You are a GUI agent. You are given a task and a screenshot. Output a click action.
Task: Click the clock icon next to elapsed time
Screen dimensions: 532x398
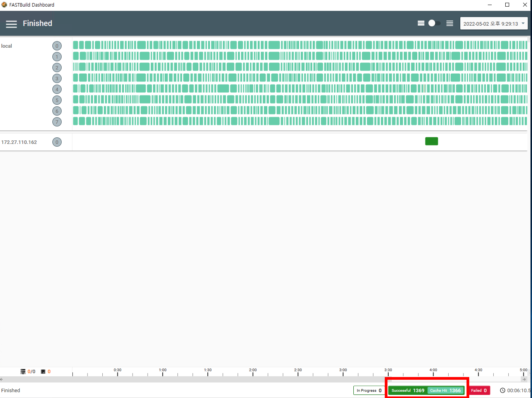(x=503, y=390)
